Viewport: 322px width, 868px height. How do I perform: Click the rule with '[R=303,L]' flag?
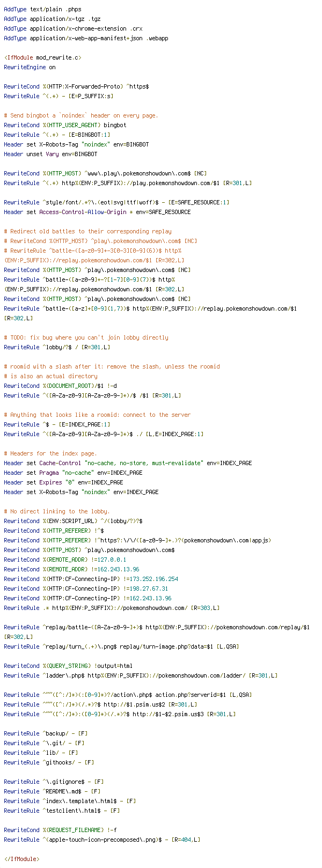(112, 608)
